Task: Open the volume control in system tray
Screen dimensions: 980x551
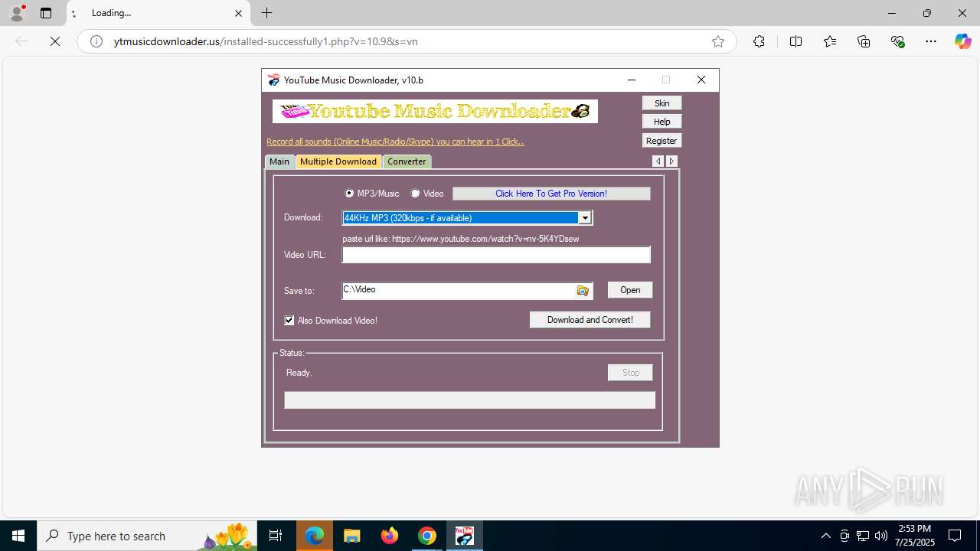Action: pyautogui.click(x=881, y=536)
